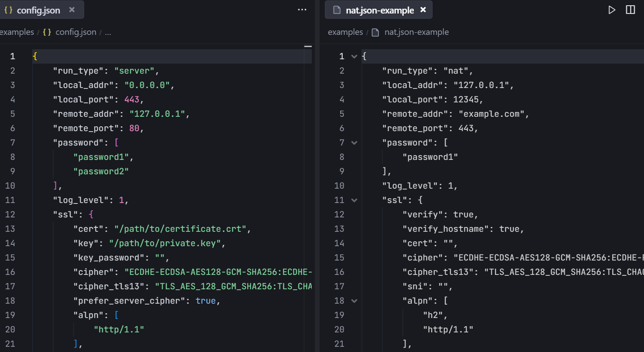Click the 443 local_port value in config.json
Viewport: 644px width, 352px height.
pyautogui.click(x=132, y=99)
